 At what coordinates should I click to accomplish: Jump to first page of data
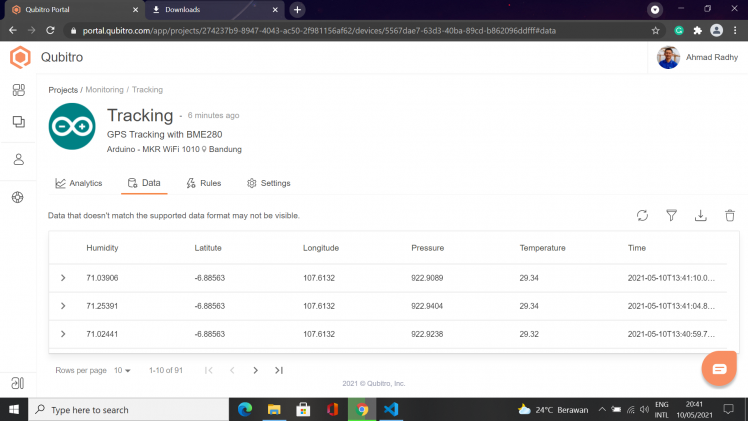pyautogui.click(x=208, y=370)
